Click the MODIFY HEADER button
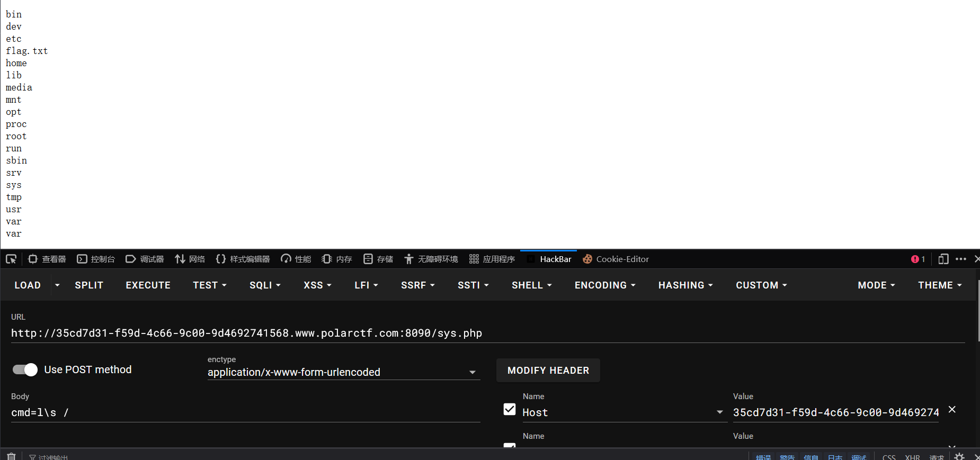Viewport: 980px width, 460px height. click(x=548, y=371)
